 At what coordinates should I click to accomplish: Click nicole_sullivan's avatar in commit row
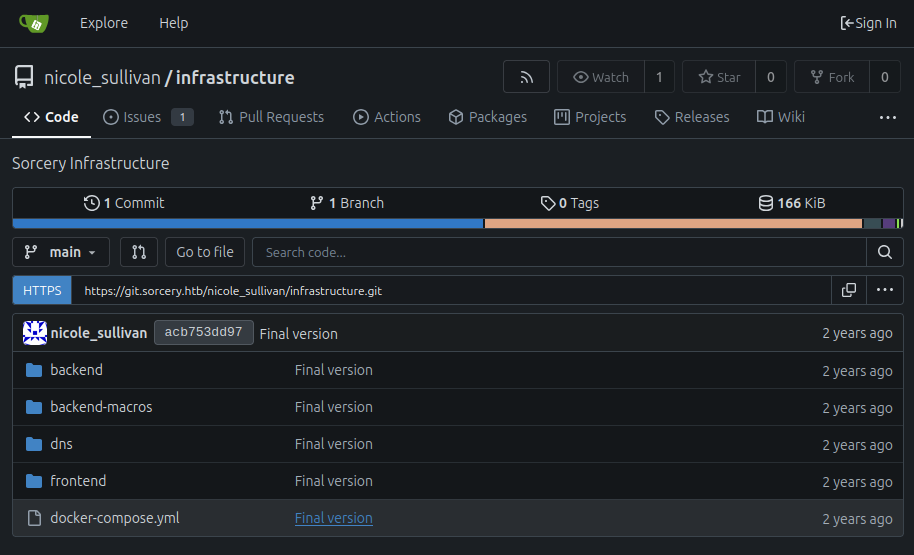click(35, 333)
